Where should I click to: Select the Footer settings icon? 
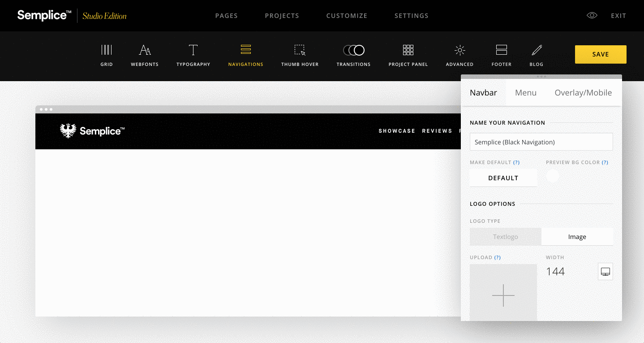(501, 50)
